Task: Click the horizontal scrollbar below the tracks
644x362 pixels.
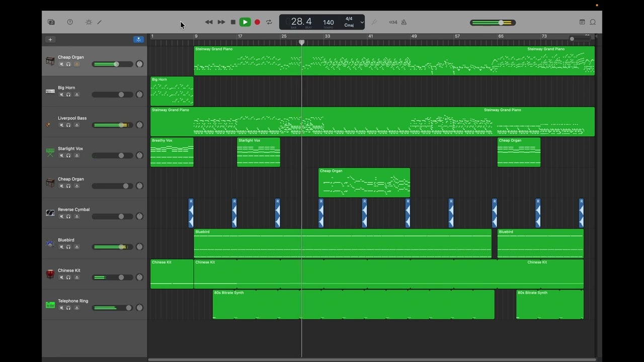Action: click(371, 359)
